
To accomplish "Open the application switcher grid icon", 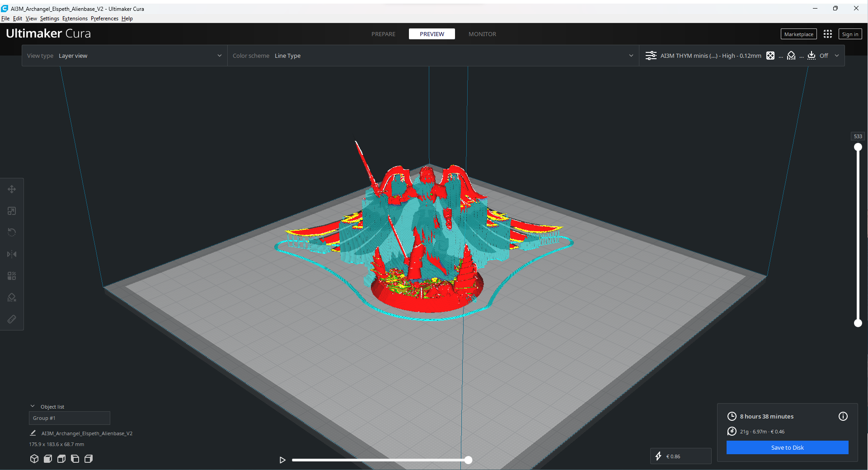I will 828,34.
